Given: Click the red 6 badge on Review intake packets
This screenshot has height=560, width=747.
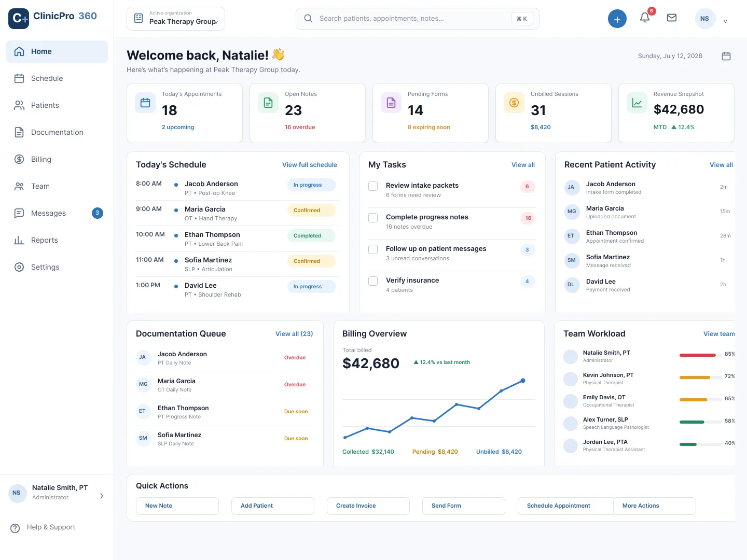Looking at the screenshot, I should coord(527,187).
